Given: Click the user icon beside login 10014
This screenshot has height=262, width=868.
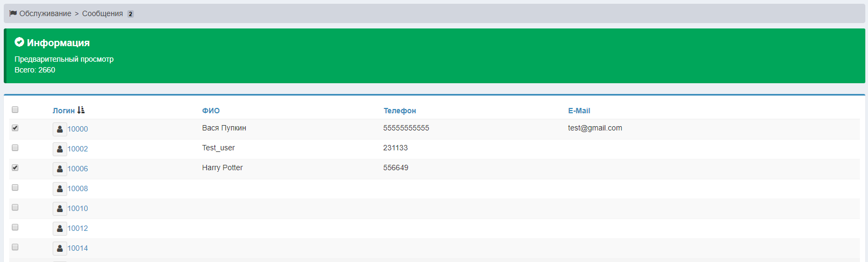Looking at the screenshot, I should click(60, 249).
